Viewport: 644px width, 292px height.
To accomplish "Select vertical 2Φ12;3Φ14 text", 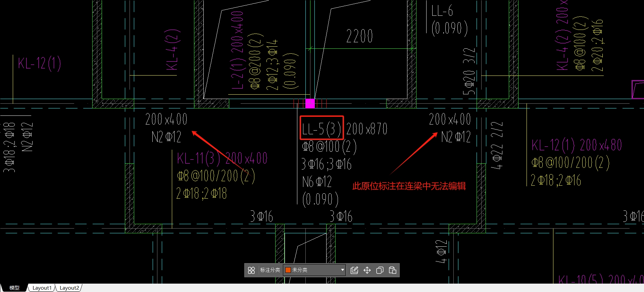I will coord(272,65).
